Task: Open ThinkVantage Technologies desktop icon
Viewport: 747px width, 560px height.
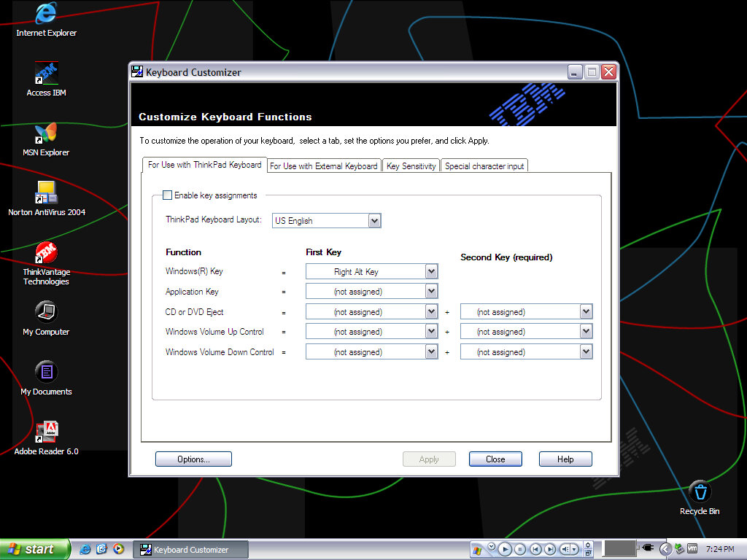Action: click(x=46, y=253)
